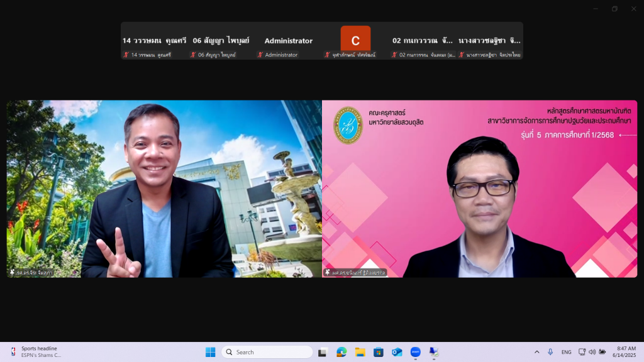
Task: Launch Microsoft Edge from the taskbar
Action: point(341,352)
